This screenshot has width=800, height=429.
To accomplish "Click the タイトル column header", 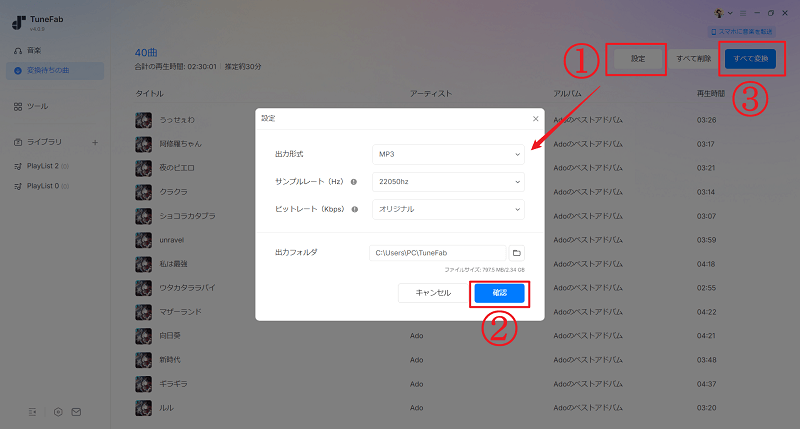I will (149, 94).
